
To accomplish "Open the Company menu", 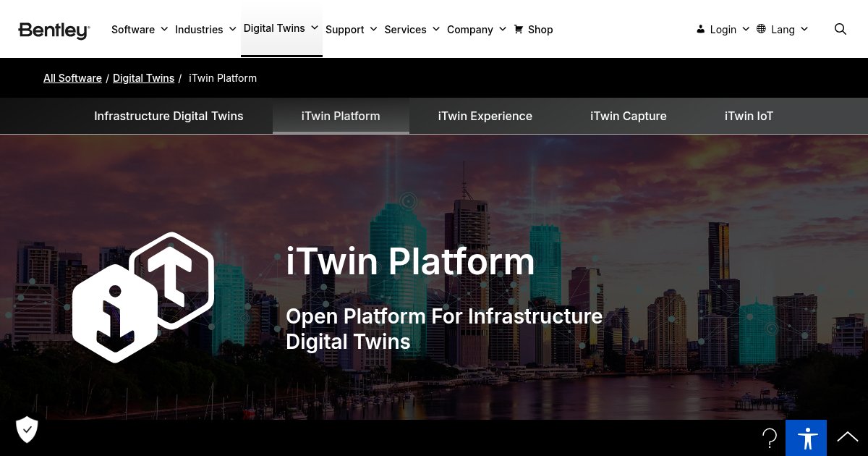I will (470, 30).
